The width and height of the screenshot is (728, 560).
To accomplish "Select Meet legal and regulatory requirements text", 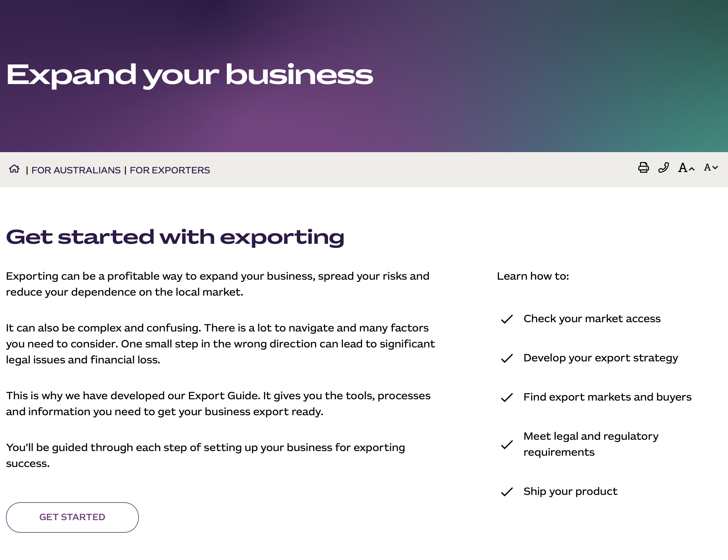I will 591,444.
